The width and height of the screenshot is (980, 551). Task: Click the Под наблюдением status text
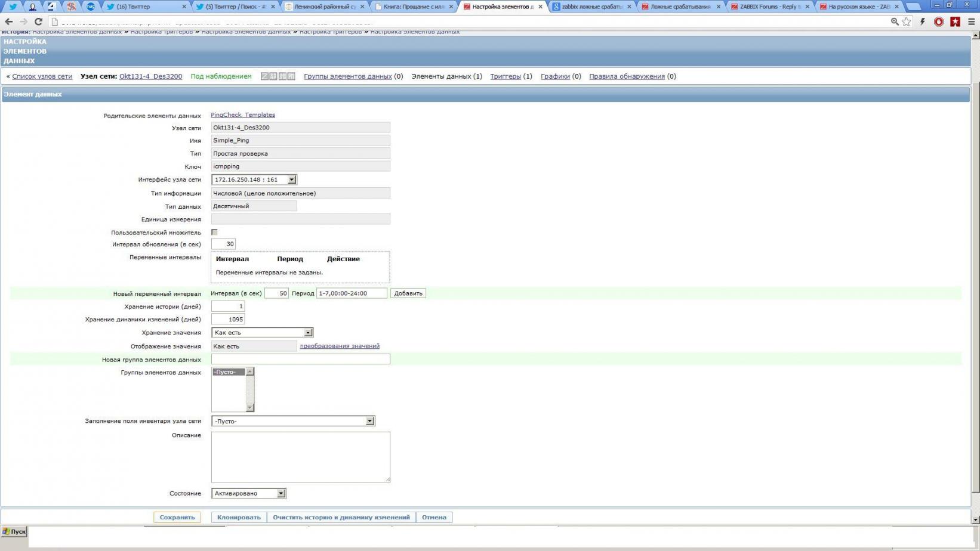click(x=221, y=76)
